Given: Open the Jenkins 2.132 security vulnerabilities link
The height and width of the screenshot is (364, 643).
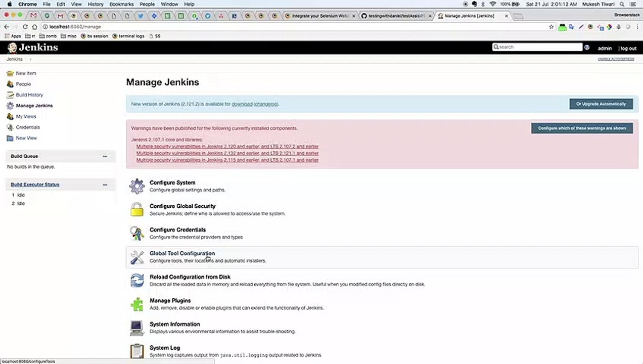Looking at the screenshot, I should [227, 153].
